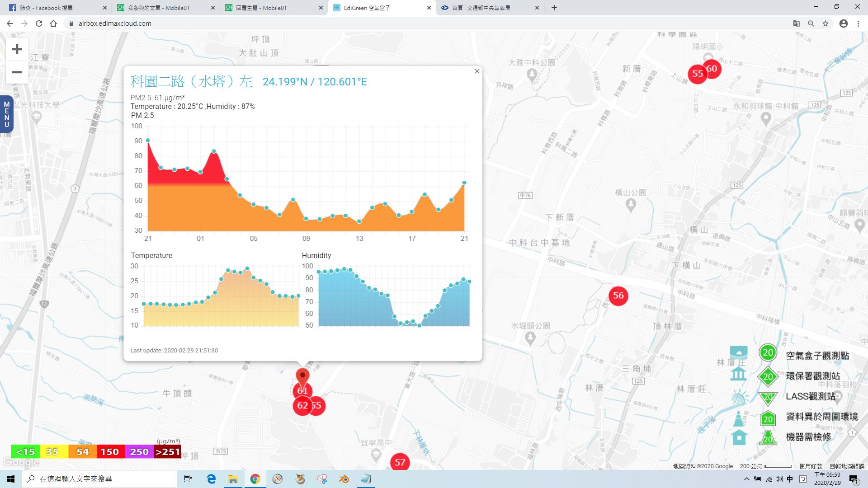Select the red 56 sensor marker
Viewport: 868px width, 488px height.
(x=618, y=296)
